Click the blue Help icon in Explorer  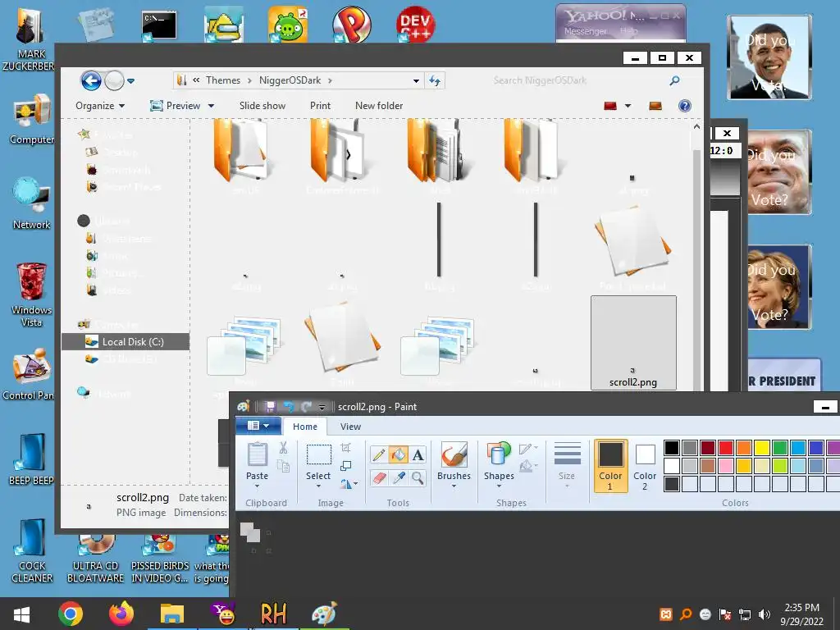tap(685, 106)
